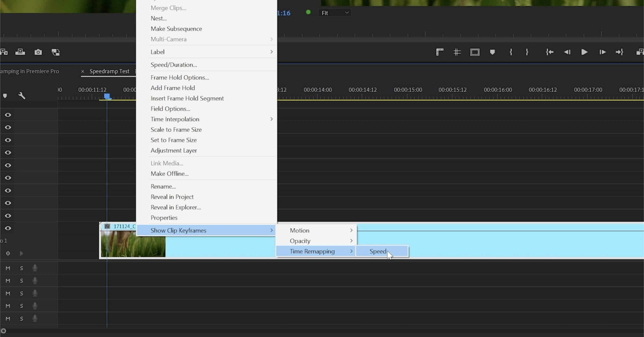Go to next keyframe arrow
This screenshot has width=644, height=337.
[x=21, y=253]
